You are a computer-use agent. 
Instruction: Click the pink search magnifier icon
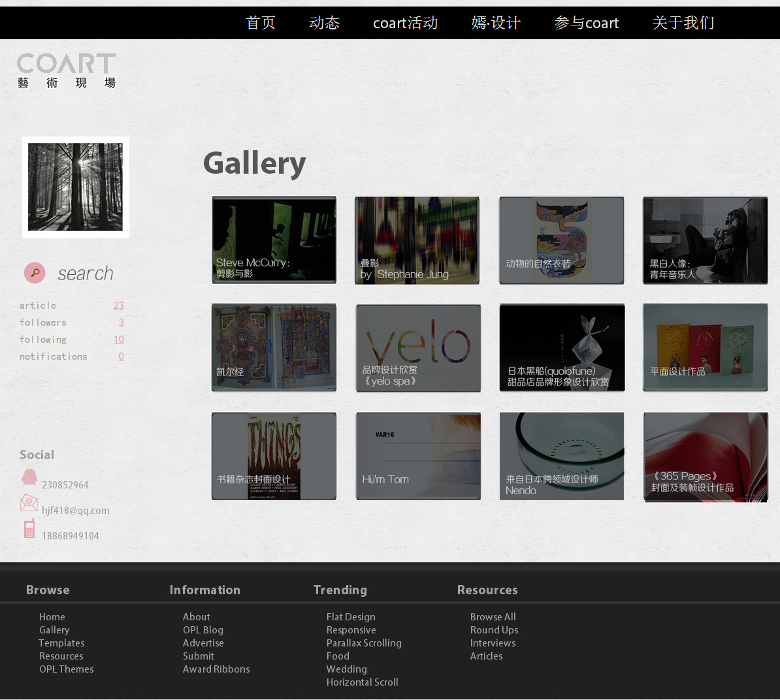pyautogui.click(x=35, y=273)
